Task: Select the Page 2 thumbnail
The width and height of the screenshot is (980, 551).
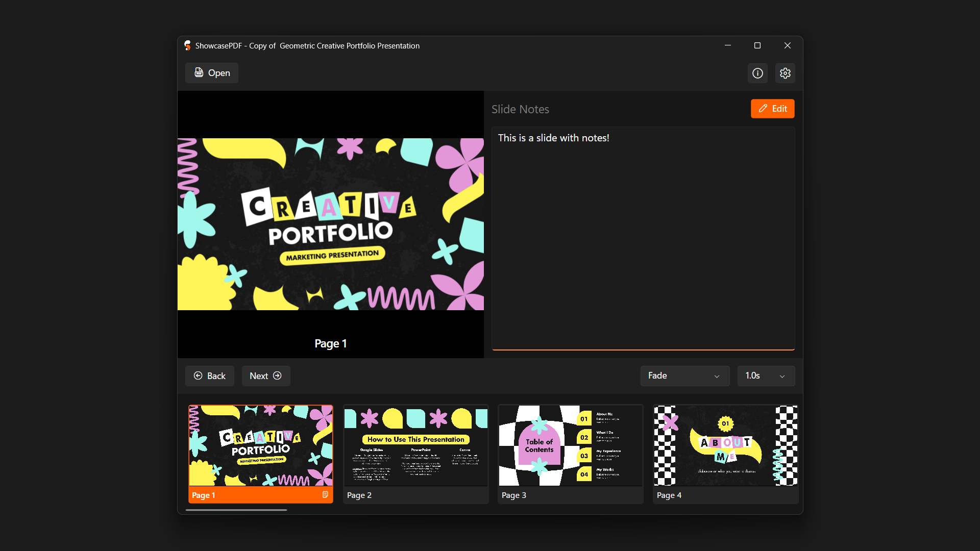Action: pos(415,446)
